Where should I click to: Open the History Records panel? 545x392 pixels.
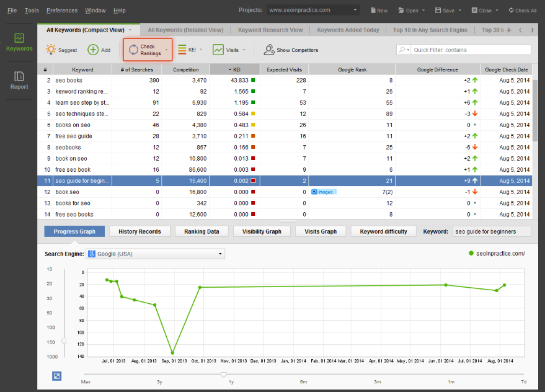(140, 231)
